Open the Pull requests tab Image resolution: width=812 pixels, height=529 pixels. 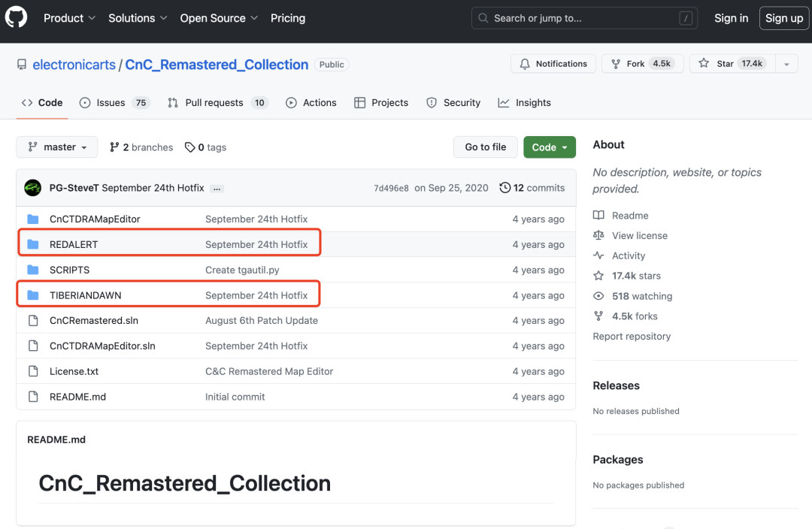[x=218, y=102]
